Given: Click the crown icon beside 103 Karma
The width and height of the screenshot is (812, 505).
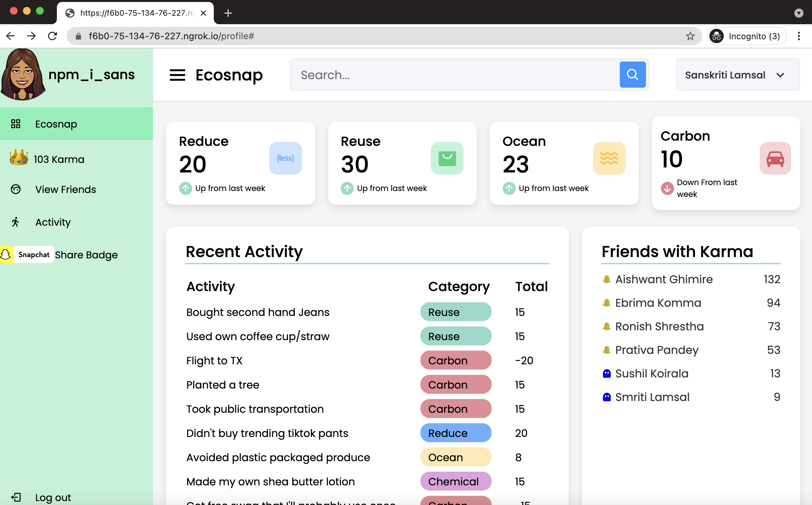Looking at the screenshot, I should (x=19, y=157).
